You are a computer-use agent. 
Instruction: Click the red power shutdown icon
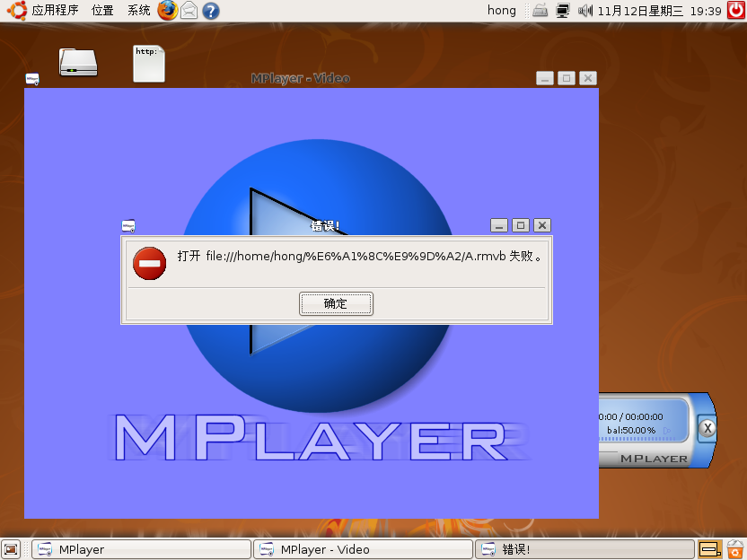[736, 10]
